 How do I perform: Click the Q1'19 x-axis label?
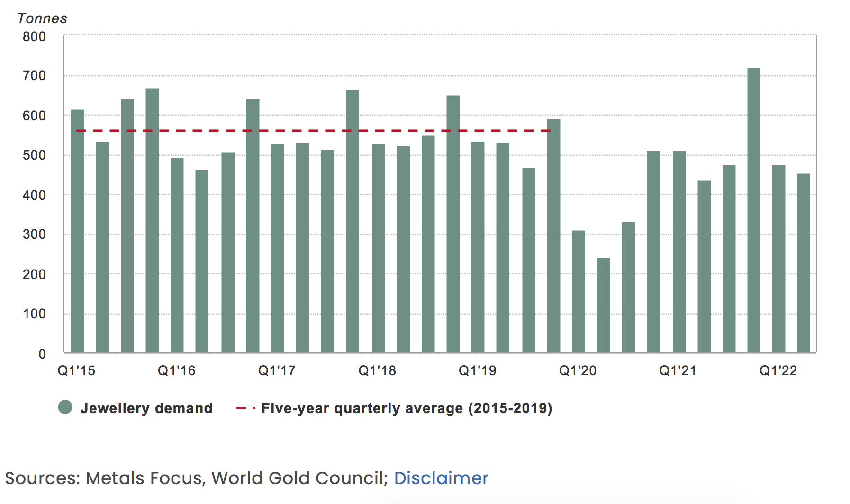pyautogui.click(x=477, y=370)
